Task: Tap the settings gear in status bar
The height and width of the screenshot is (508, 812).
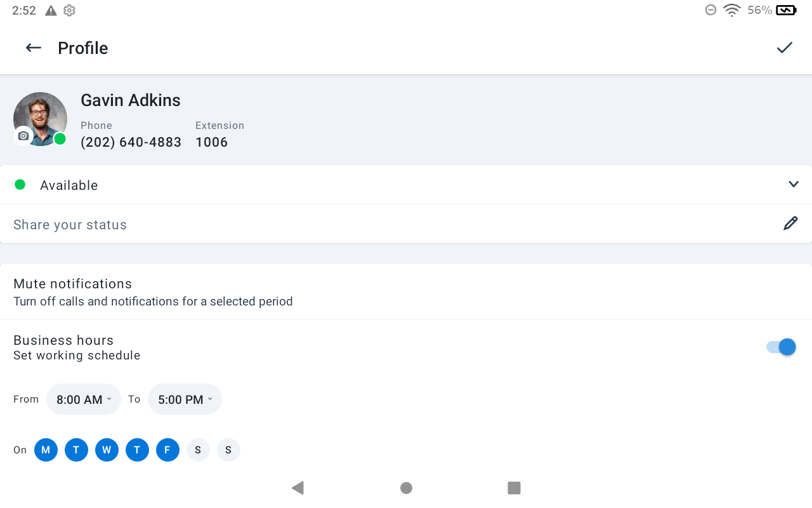Action: pos(69,10)
